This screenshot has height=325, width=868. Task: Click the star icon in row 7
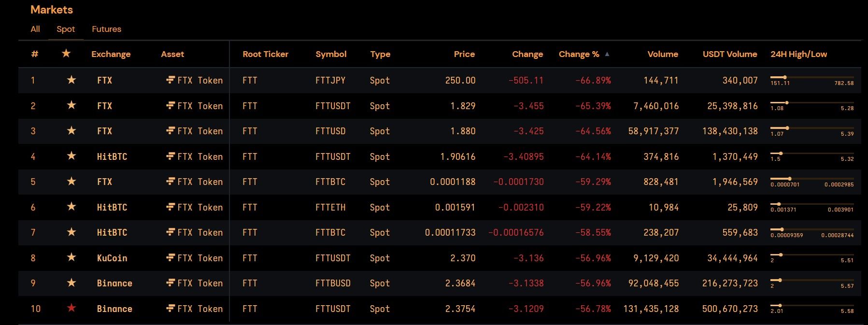71,232
